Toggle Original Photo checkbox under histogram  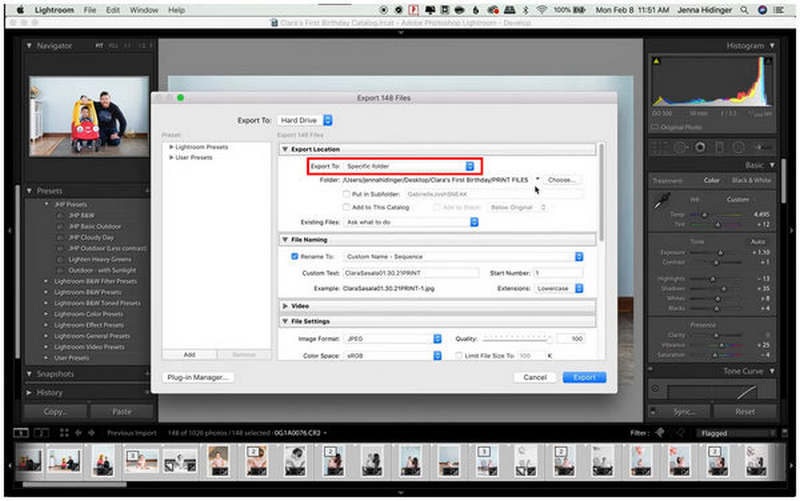(x=655, y=127)
